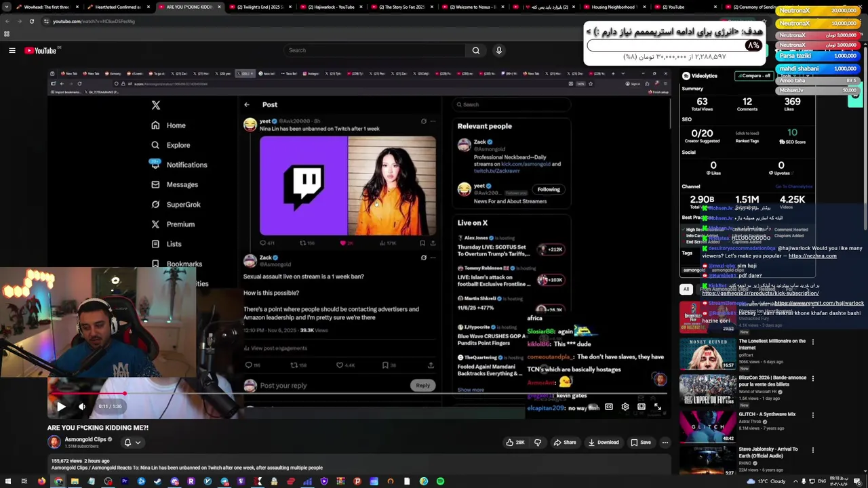The width and height of the screenshot is (868, 488).
Task: Open the Asmongold Clips channel name
Action: coord(85,439)
